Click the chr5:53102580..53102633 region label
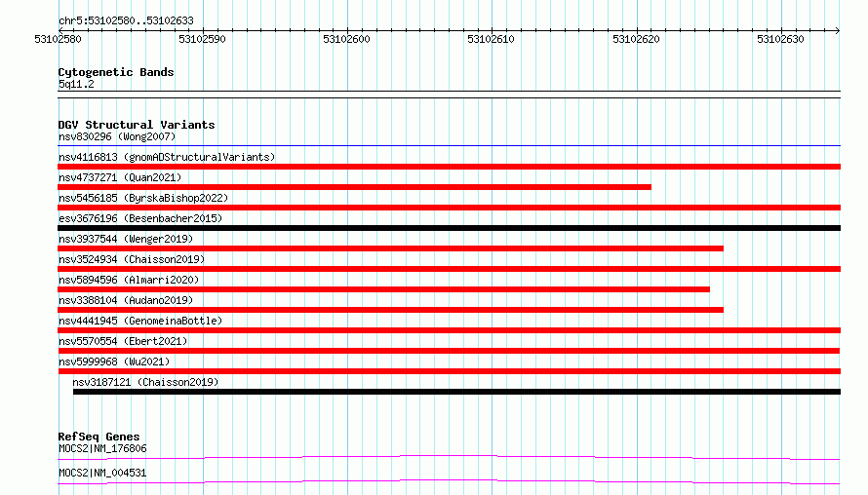 [x=126, y=21]
